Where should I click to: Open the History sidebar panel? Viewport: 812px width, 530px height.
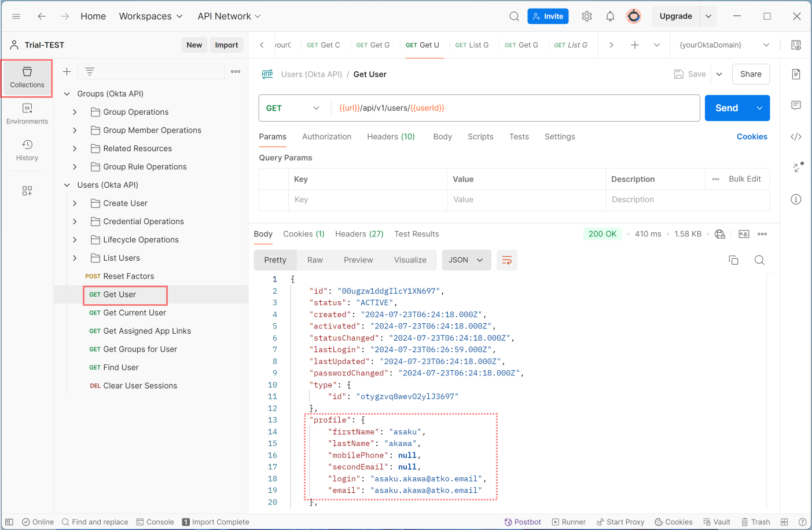[27, 149]
